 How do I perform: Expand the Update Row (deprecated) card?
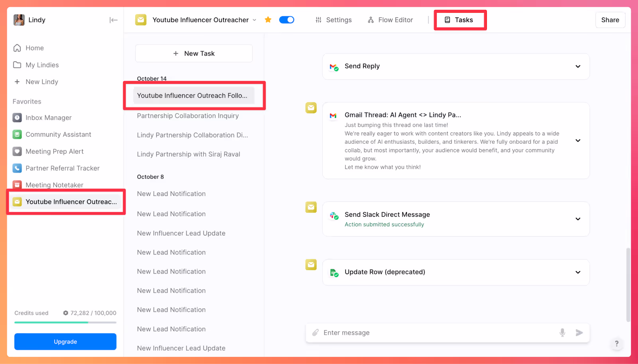click(x=578, y=272)
